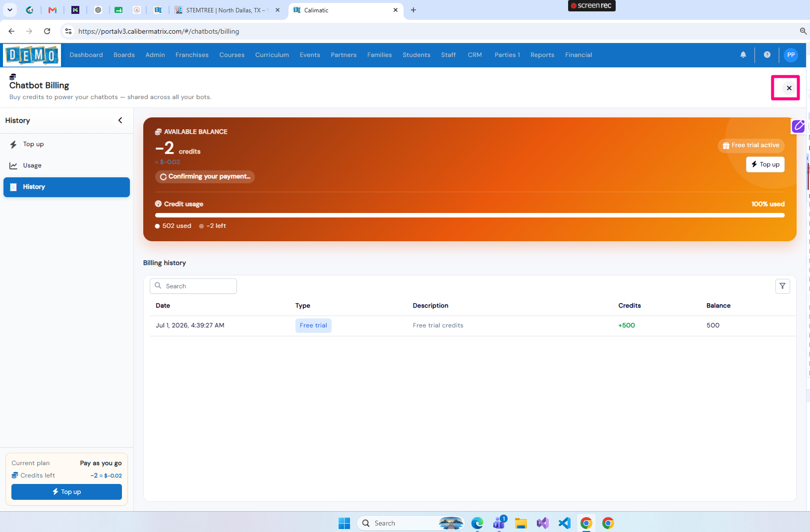This screenshot has height=532, width=810.
Task: Open the Partners menu
Action: tap(344, 55)
